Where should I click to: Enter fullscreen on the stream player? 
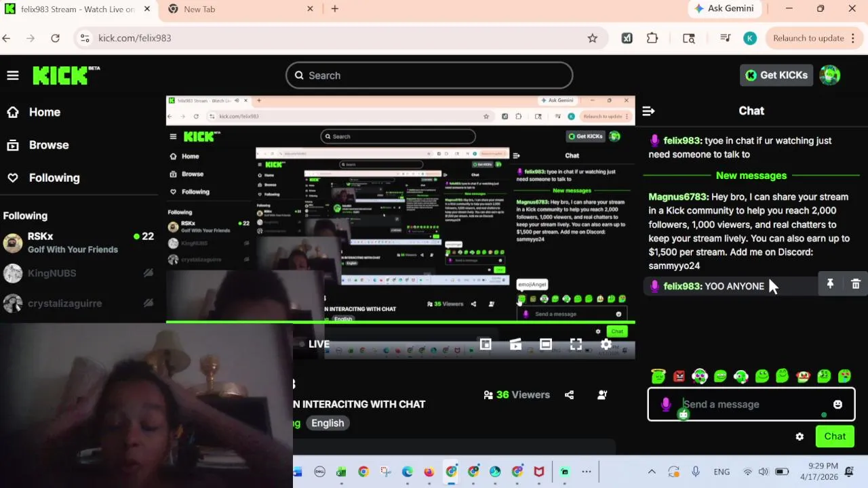click(x=576, y=344)
